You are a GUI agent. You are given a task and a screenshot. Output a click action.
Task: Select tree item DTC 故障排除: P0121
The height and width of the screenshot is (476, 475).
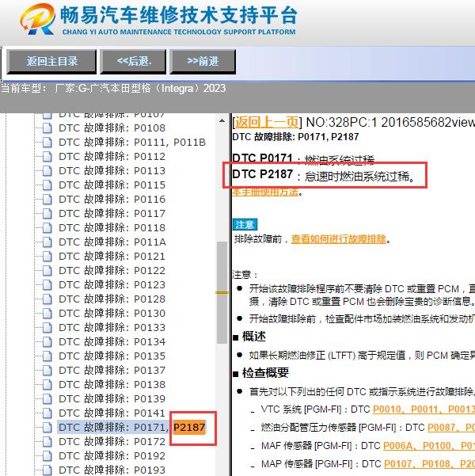[112, 257]
